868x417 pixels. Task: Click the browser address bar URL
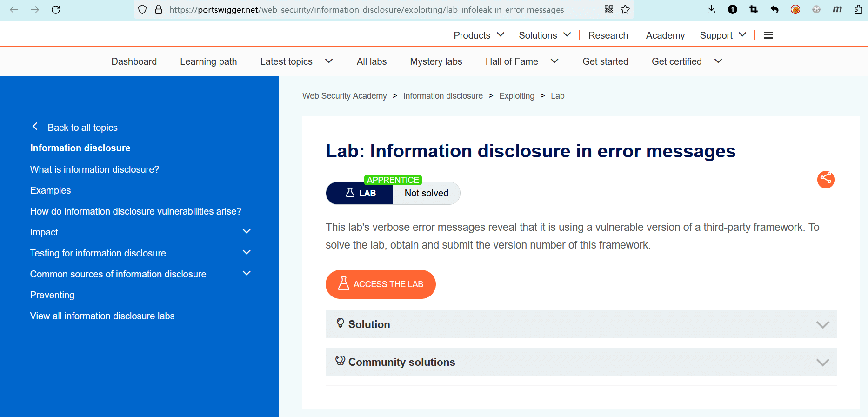coord(367,10)
